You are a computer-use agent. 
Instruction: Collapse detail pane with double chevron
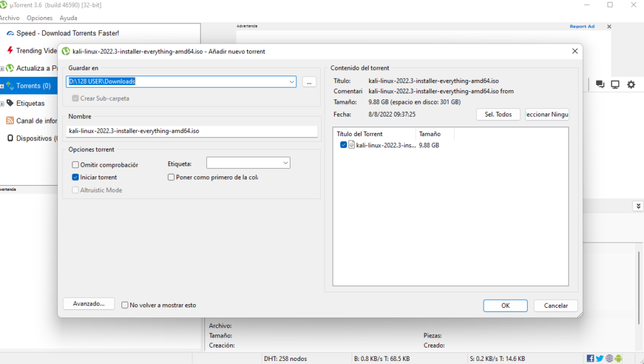[x=638, y=206]
